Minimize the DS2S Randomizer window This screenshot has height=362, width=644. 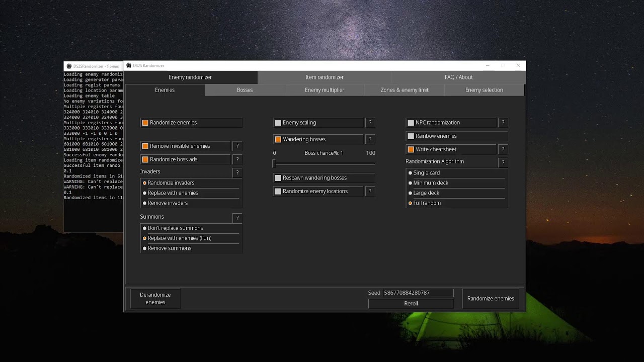click(488, 65)
